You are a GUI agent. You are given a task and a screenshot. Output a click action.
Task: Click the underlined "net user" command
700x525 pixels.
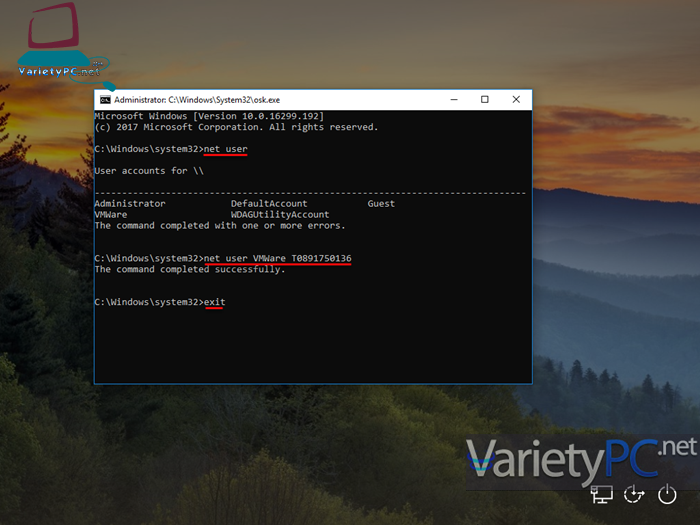[x=224, y=149]
